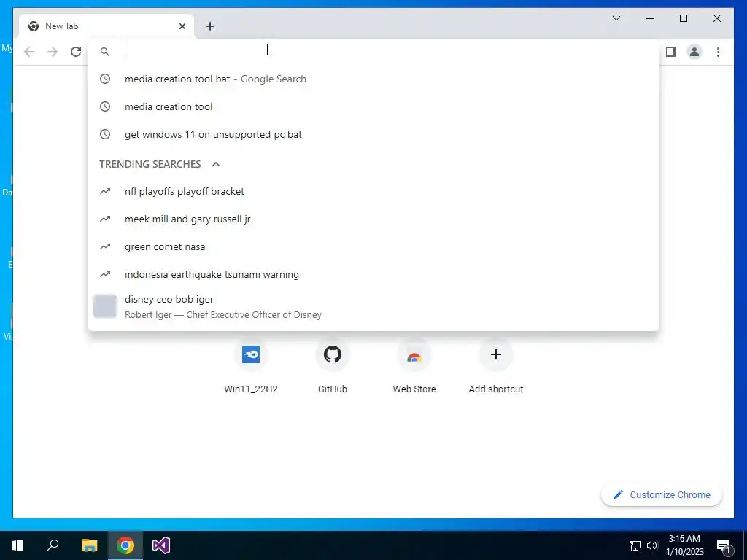This screenshot has width=747, height=560.
Task: Choose suggestion media creation tool
Action: pyautogui.click(x=373, y=106)
